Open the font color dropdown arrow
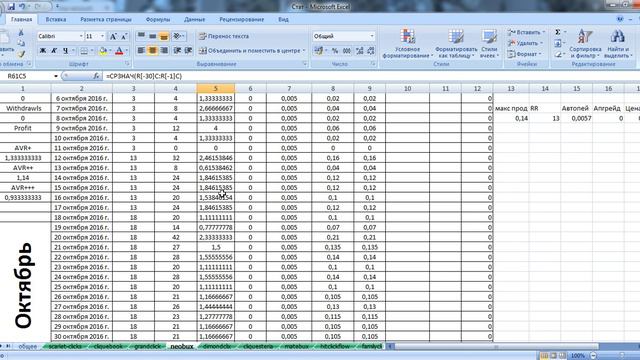The width and height of the screenshot is (640, 360). pos(127,51)
